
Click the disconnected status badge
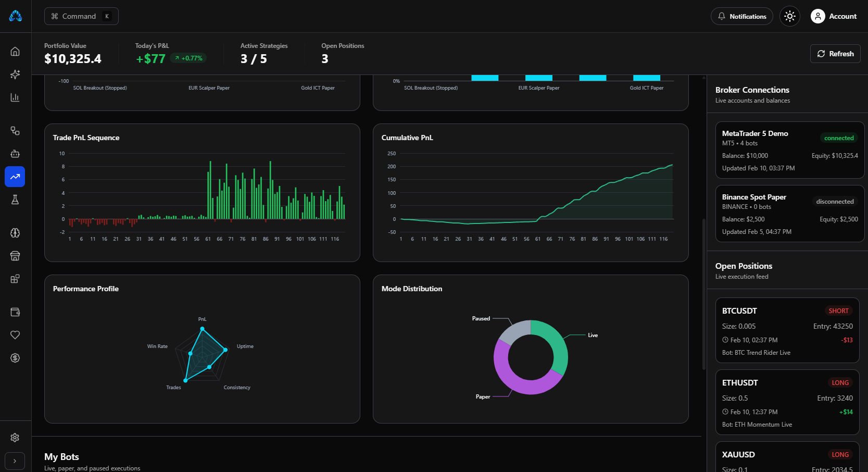(835, 202)
